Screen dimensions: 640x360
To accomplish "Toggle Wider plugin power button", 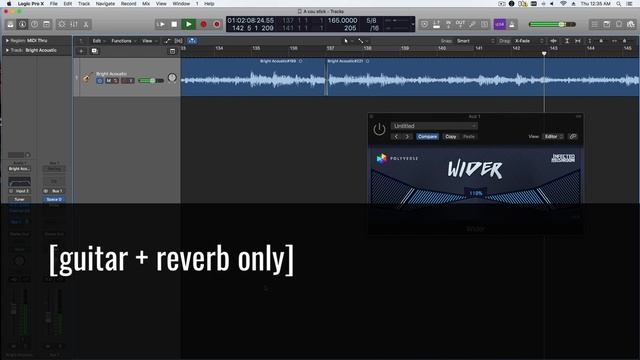I will [x=379, y=129].
